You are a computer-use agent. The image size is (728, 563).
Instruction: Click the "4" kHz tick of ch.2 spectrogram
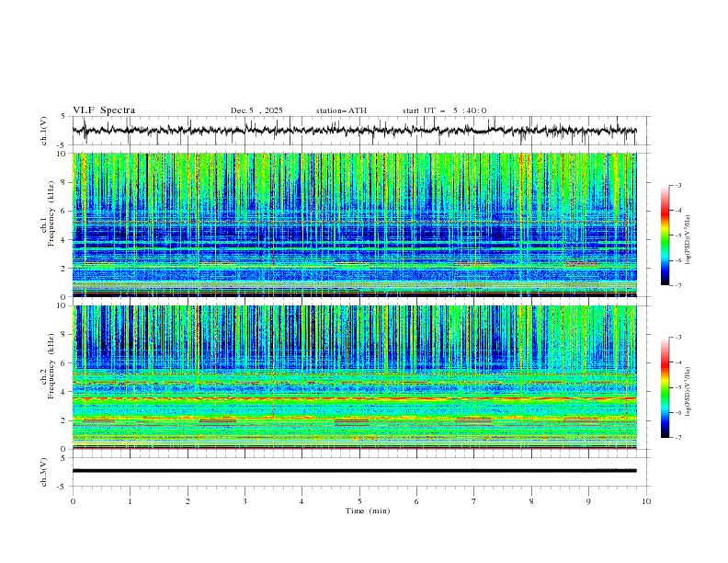(x=65, y=392)
